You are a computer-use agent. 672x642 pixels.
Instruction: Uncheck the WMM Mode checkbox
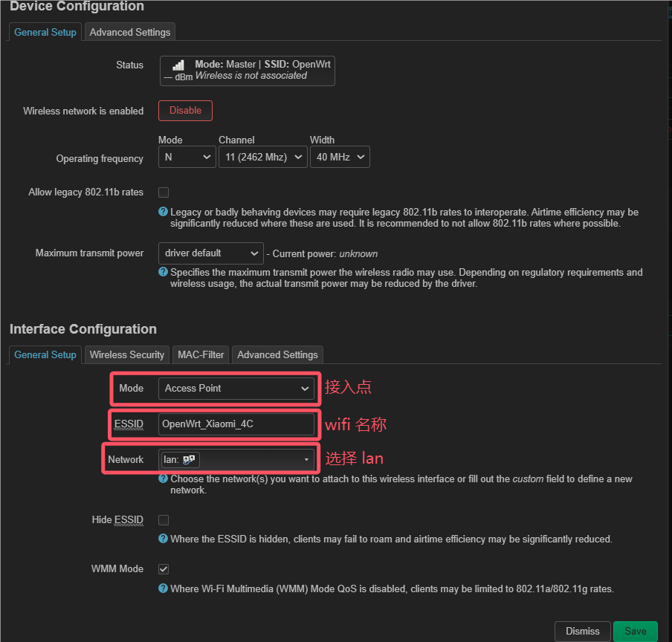coord(164,569)
